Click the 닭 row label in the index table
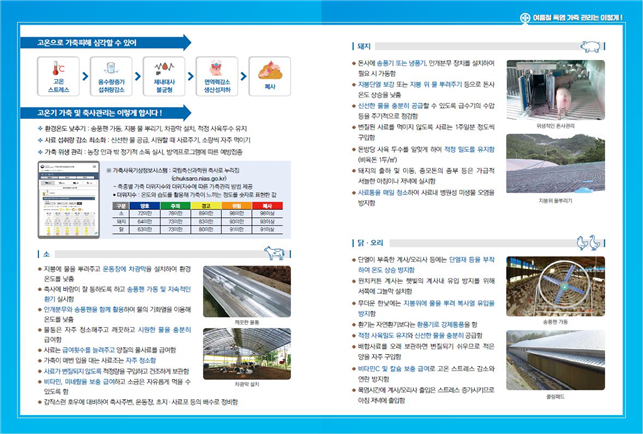 [x=121, y=230]
